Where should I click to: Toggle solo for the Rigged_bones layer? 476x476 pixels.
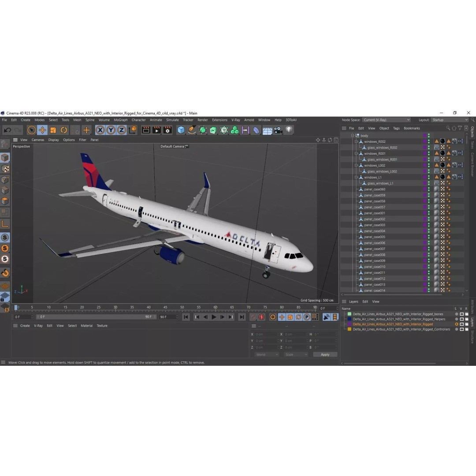[x=456, y=314]
